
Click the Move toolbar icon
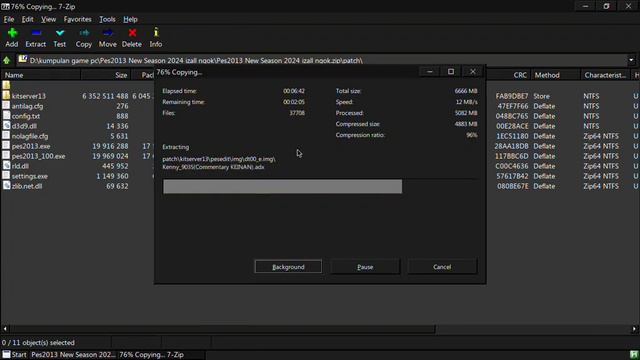(108, 33)
